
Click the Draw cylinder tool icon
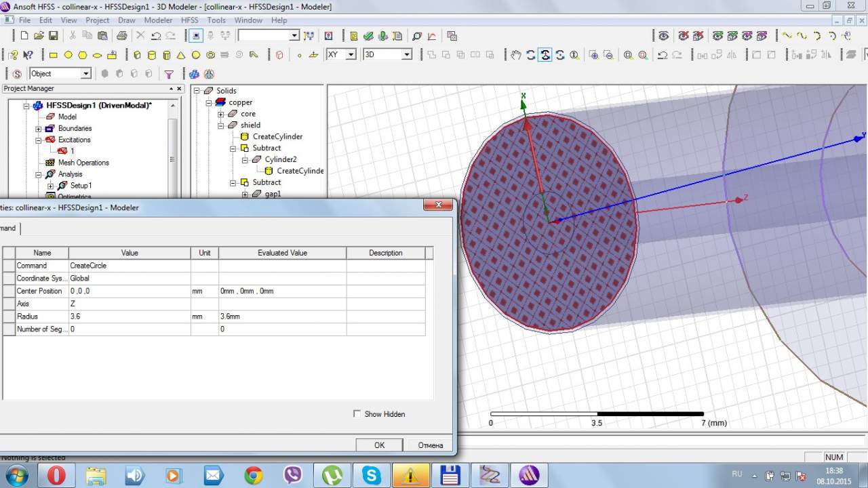(151, 55)
